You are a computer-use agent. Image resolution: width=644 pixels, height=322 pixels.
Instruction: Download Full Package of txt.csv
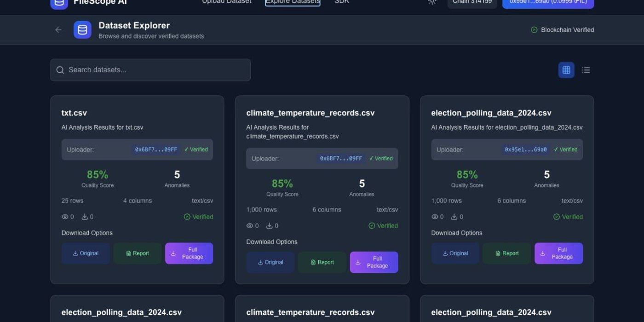(x=189, y=253)
